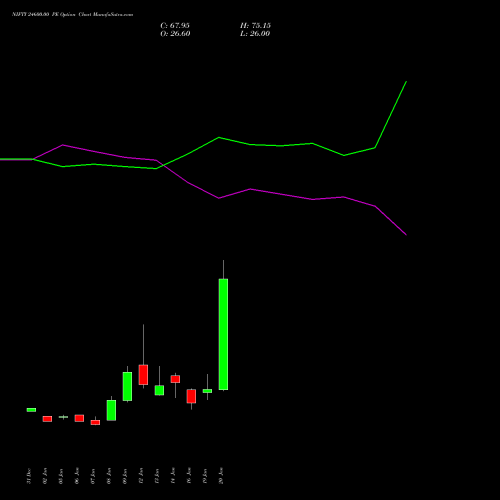The height and width of the screenshot is (500, 500).
Task: Select the red candle with longest upper wick
Action: click(143, 375)
